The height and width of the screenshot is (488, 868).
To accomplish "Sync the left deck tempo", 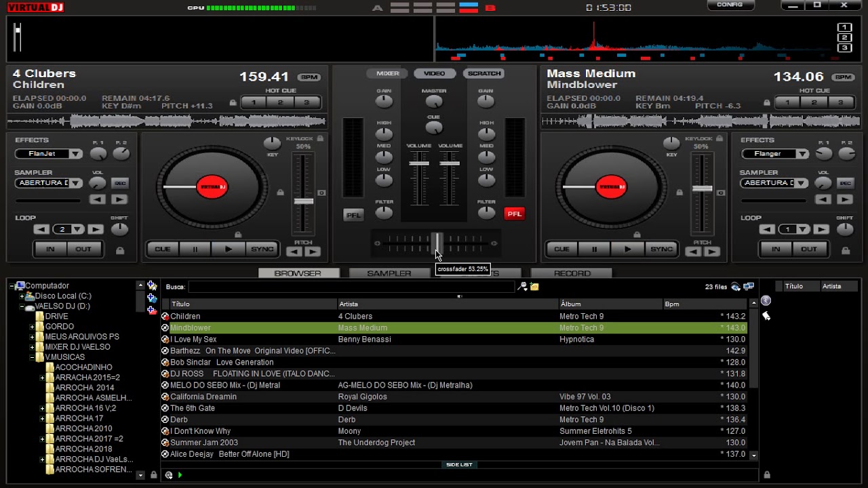I will tap(262, 249).
